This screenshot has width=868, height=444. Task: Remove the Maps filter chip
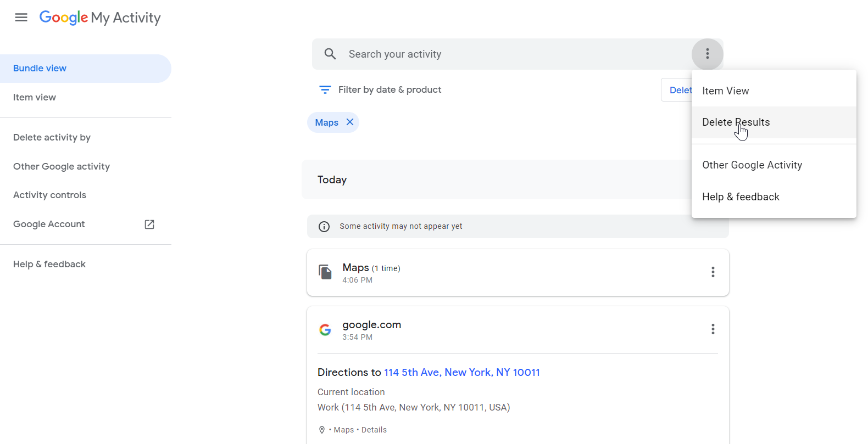point(350,122)
